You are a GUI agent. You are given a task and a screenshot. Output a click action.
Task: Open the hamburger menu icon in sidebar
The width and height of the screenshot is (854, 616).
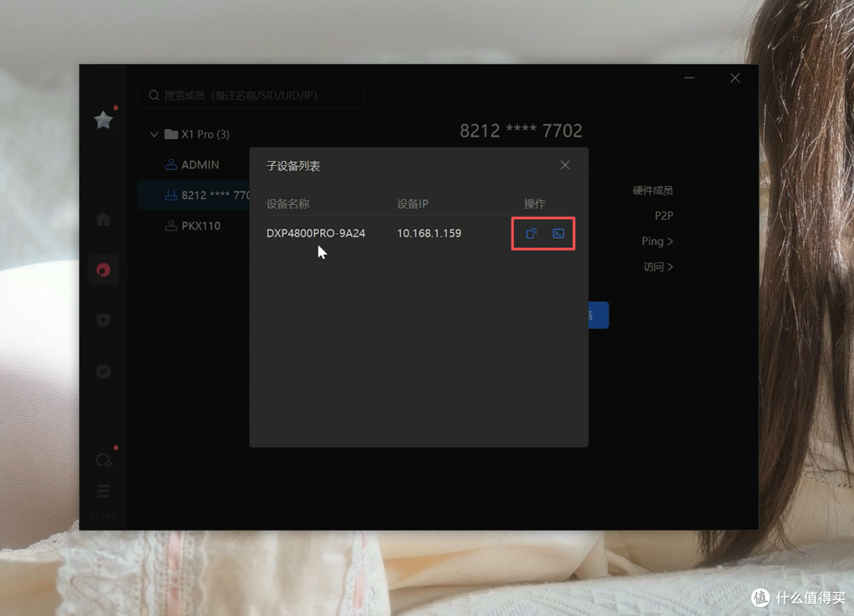coord(104,491)
